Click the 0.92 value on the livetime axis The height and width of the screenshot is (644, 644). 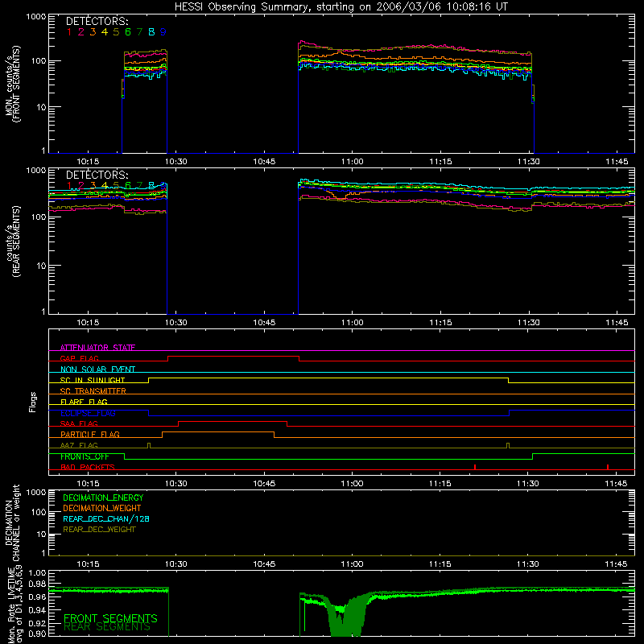point(37,623)
